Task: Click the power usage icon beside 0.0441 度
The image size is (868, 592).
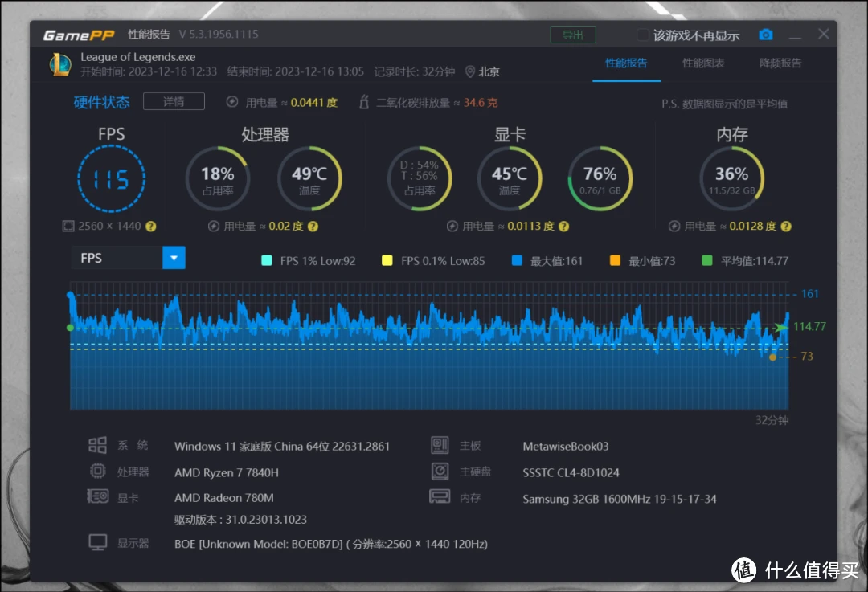Action: pos(232,102)
